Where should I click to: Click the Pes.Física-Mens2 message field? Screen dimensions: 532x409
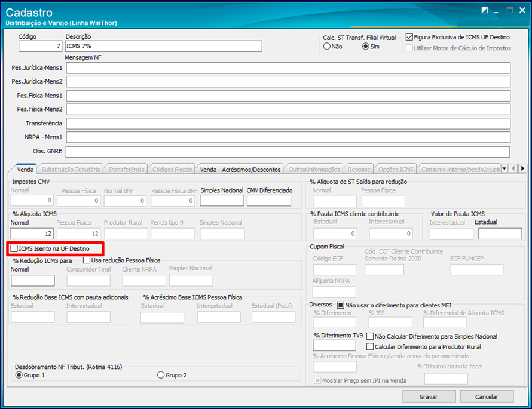click(288, 109)
